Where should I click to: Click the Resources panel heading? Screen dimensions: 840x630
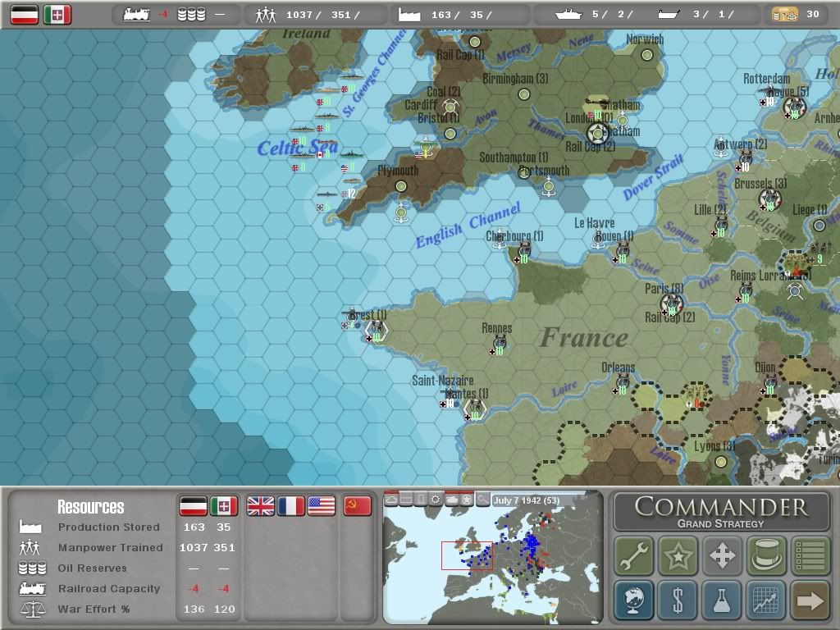click(x=90, y=507)
